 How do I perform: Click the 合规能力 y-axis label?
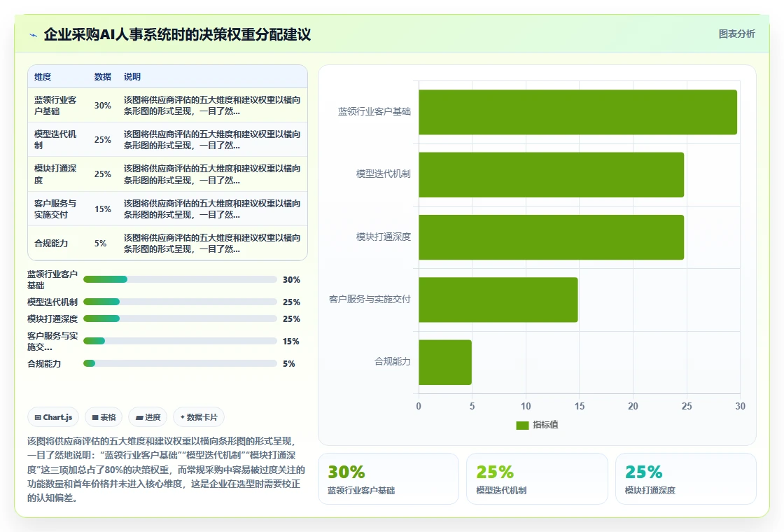393,361
